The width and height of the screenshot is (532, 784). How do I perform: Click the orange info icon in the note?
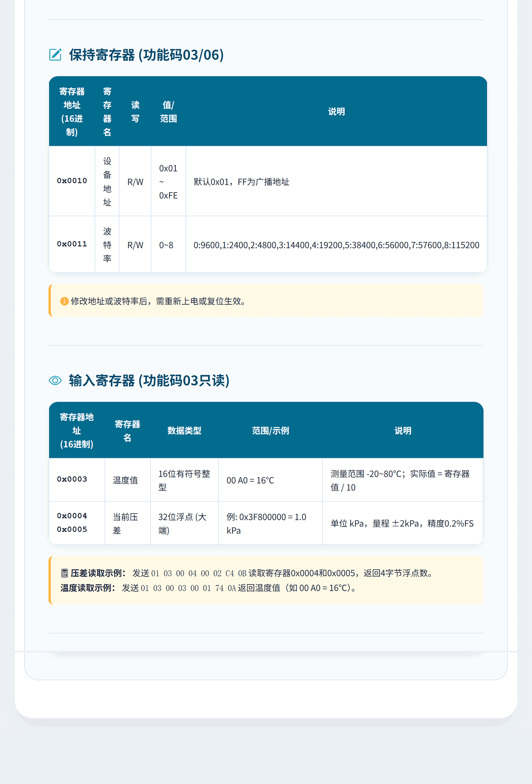(x=64, y=301)
